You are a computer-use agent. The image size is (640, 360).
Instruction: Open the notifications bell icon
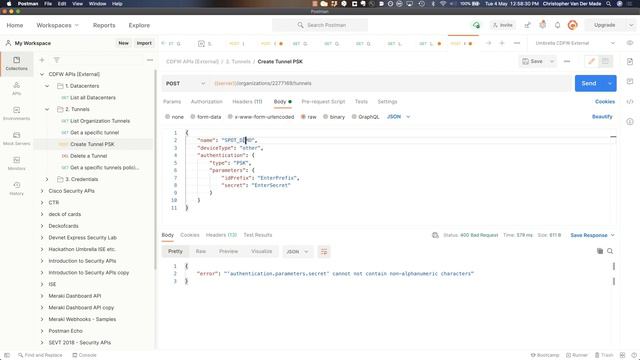[x=557, y=25]
